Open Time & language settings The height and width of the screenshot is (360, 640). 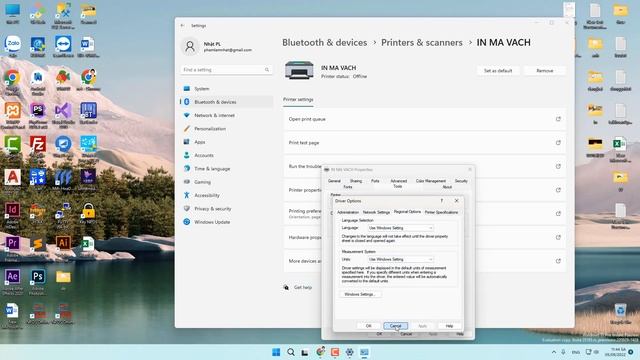tap(227, 169)
